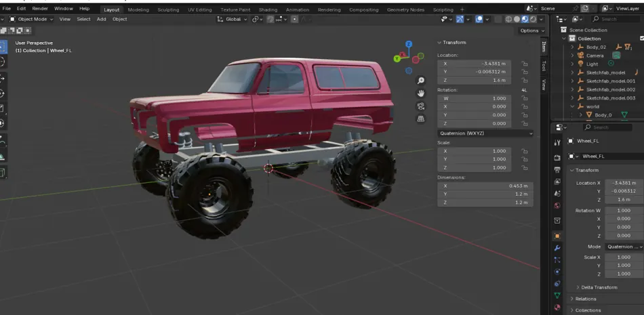Click the zoom magnifier viewport button

pos(420,81)
